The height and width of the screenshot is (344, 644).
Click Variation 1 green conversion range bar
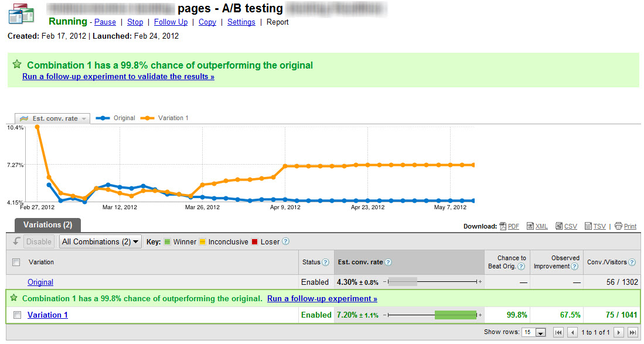pos(455,315)
